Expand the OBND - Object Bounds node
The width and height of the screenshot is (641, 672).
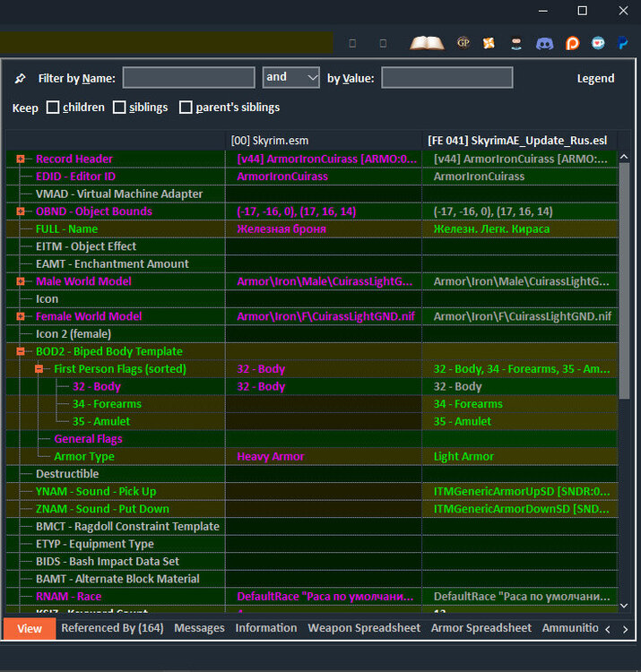(x=20, y=211)
